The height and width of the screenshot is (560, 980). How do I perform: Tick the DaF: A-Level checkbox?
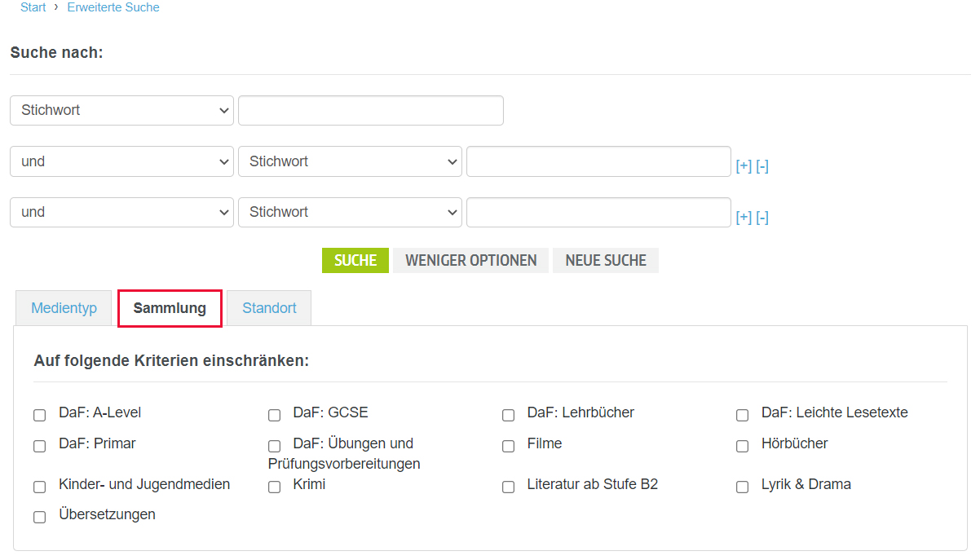click(x=40, y=415)
